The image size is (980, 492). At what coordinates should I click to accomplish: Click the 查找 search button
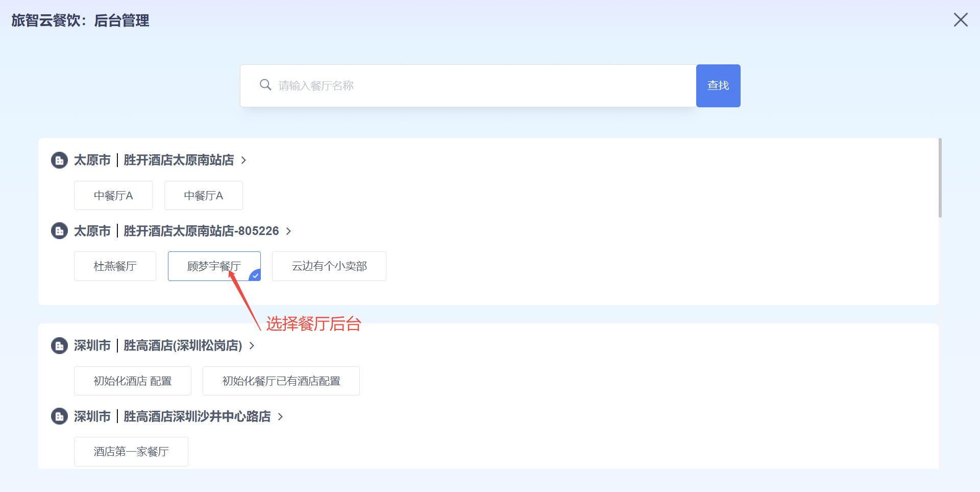(x=718, y=86)
